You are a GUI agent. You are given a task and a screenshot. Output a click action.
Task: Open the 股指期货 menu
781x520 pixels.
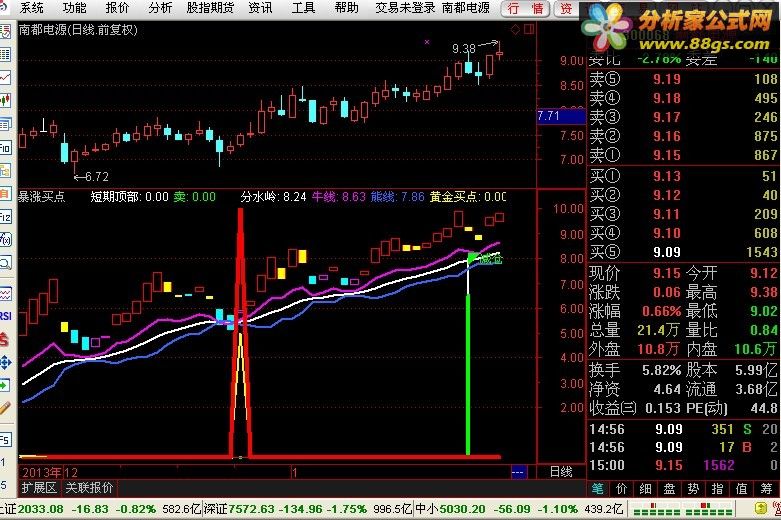point(210,7)
